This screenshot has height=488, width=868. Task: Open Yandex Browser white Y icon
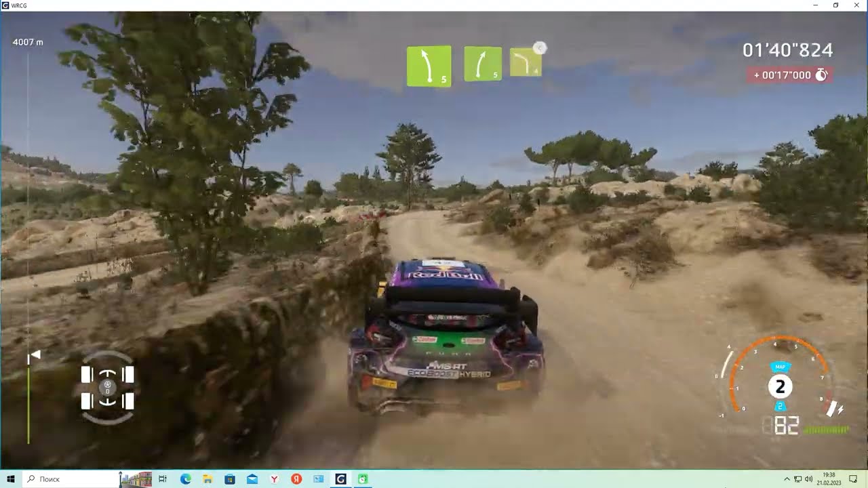coord(274,479)
